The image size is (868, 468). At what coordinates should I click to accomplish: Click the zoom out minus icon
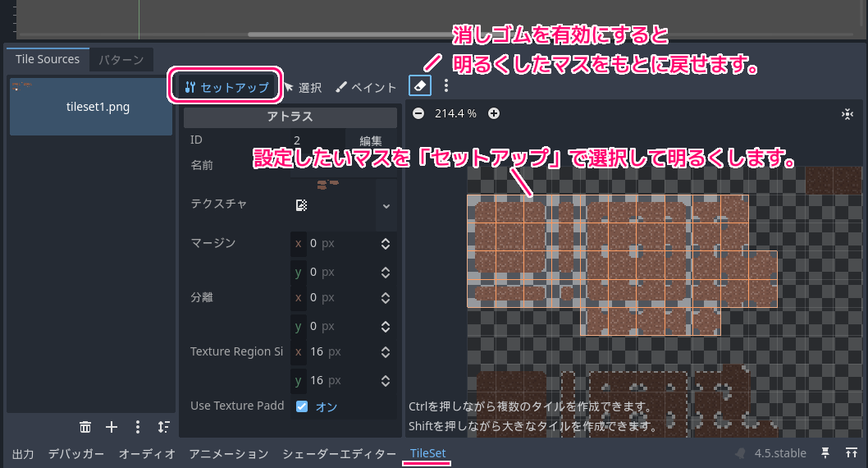pyautogui.click(x=418, y=113)
